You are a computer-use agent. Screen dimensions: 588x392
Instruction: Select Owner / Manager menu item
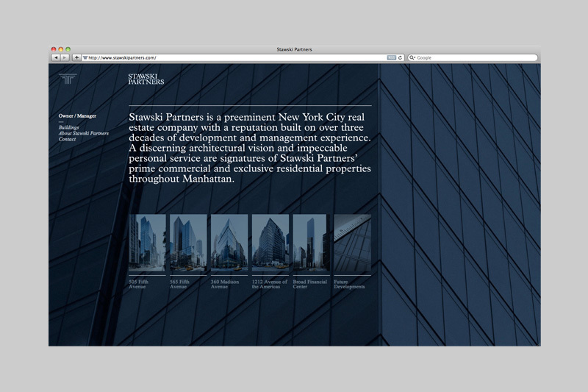[77, 116]
